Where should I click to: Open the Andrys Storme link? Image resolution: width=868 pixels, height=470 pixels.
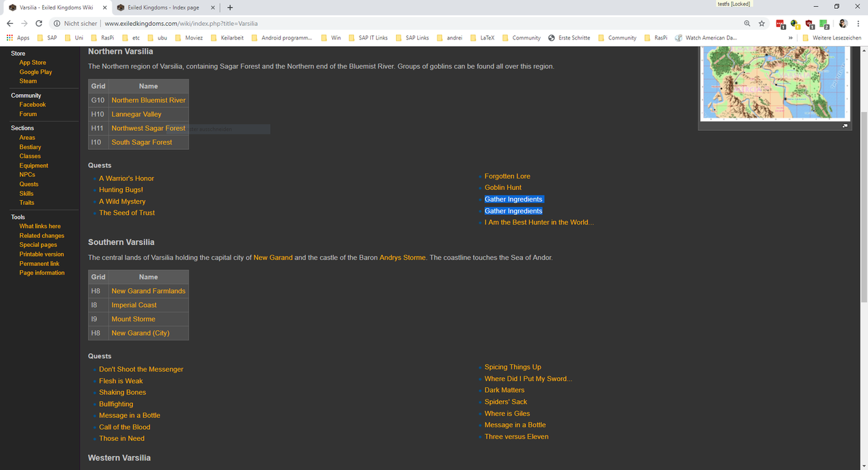coord(403,258)
